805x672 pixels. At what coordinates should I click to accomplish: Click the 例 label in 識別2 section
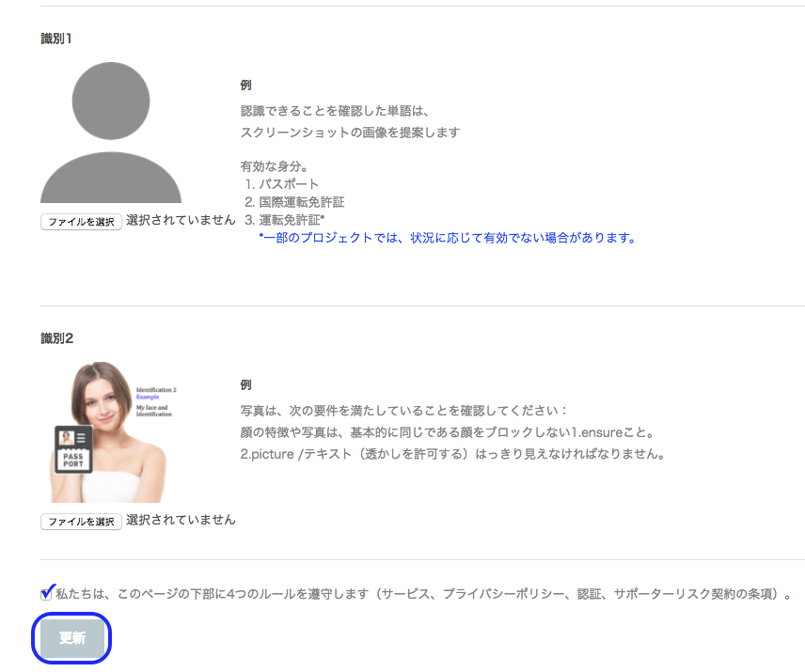pyautogui.click(x=245, y=384)
